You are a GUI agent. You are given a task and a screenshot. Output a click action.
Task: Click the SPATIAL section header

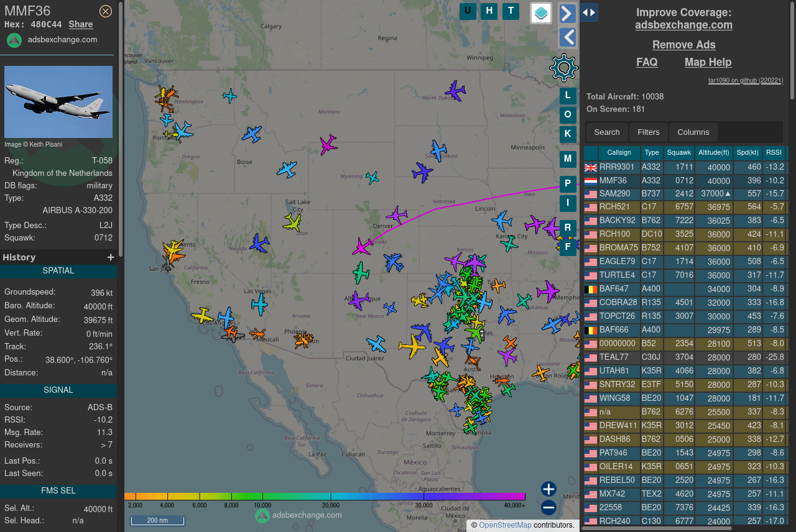(58, 271)
